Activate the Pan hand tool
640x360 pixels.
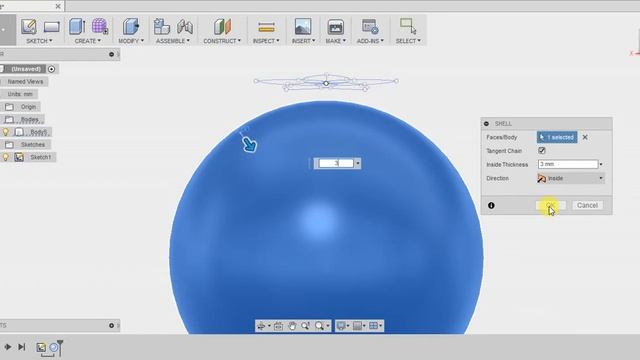tap(292, 326)
